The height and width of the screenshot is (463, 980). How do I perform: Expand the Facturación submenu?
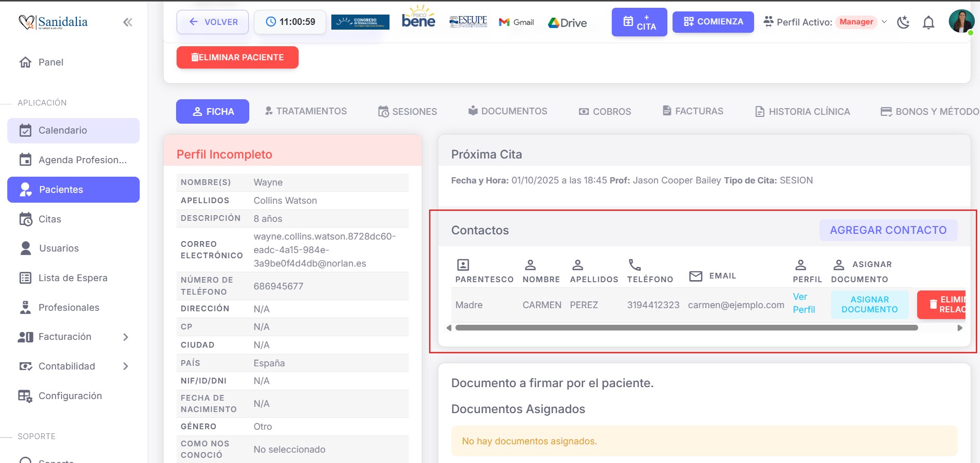coord(125,337)
